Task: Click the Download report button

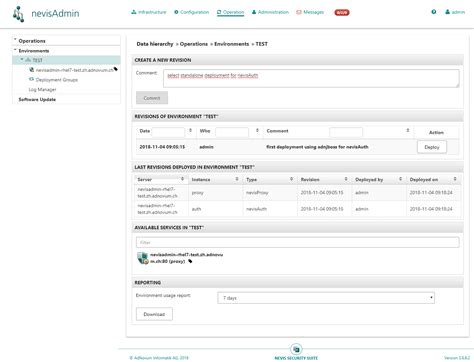Action: pyautogui.click(x=154, y=314)
